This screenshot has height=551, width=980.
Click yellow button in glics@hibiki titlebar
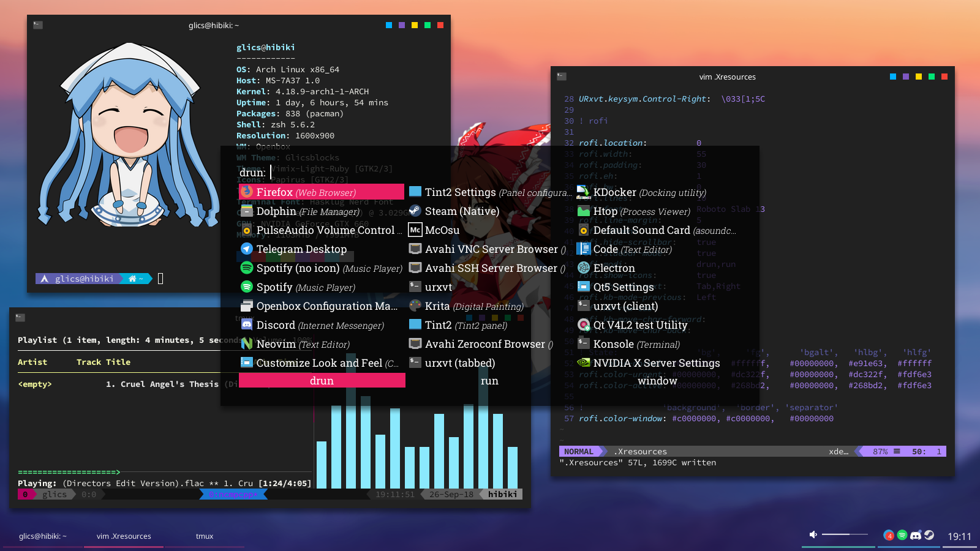point(415,25)
